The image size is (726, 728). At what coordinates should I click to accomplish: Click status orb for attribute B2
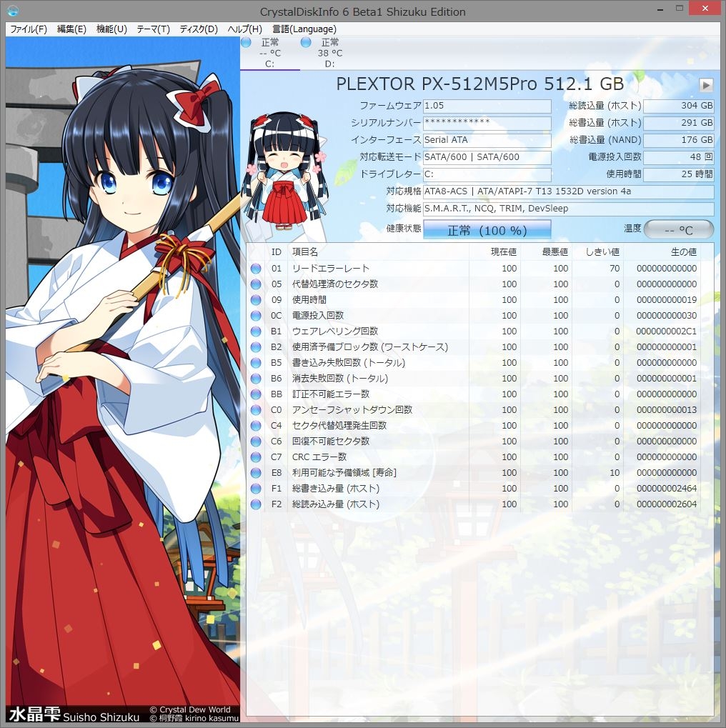coord(256,347)
